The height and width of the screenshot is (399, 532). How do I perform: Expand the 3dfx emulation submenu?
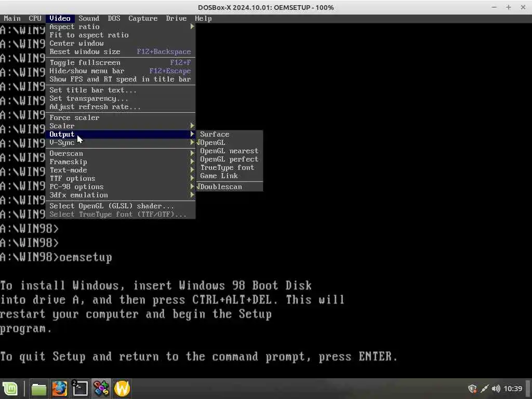point(121,195)
